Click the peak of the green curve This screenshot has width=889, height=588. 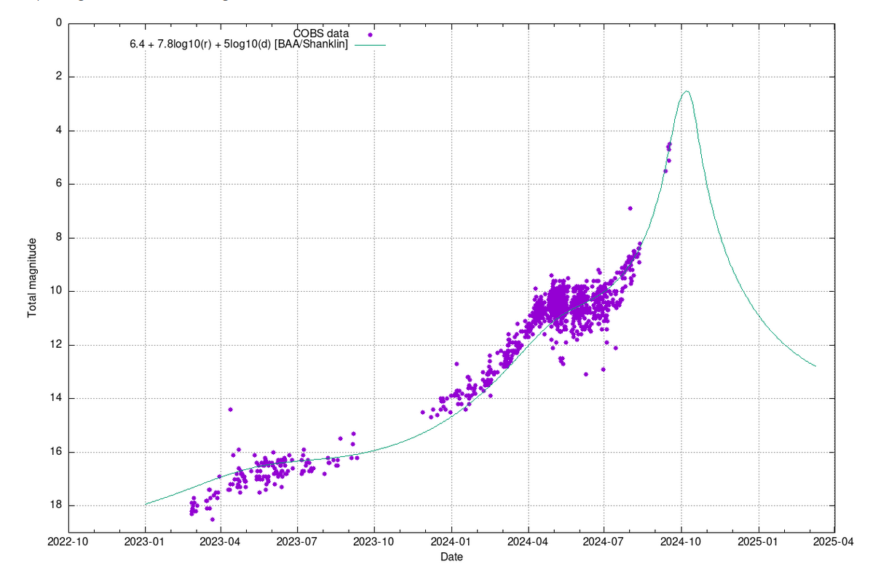(x=686, y=91)
